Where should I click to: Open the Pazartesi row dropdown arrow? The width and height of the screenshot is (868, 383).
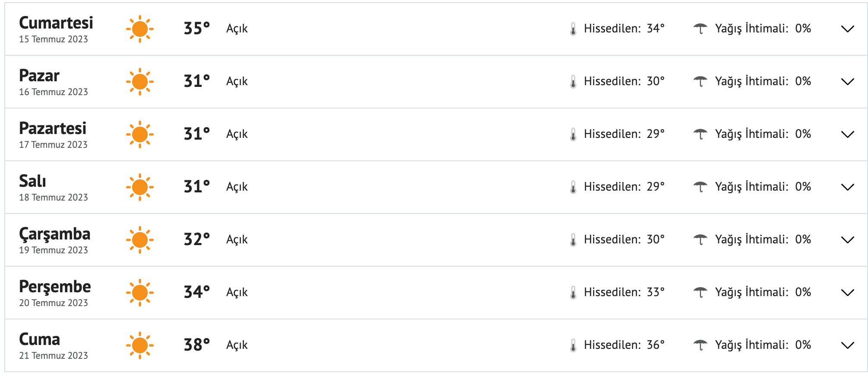[848, 134]
